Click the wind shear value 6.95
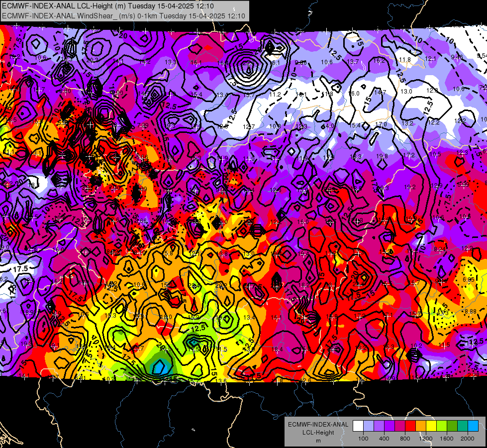Image resolution: width=487 pixels, height=448 pixels. (x=469, y=279)
